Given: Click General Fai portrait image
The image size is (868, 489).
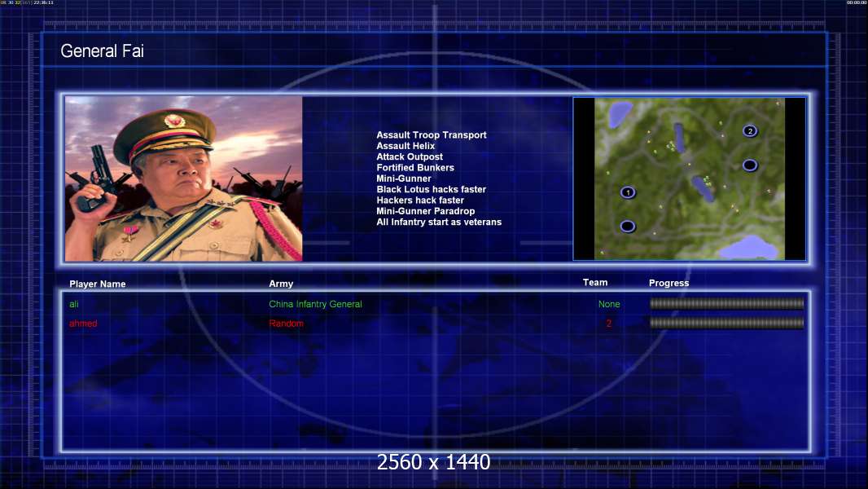Looking at the screenshot, I should click(184, 178).
